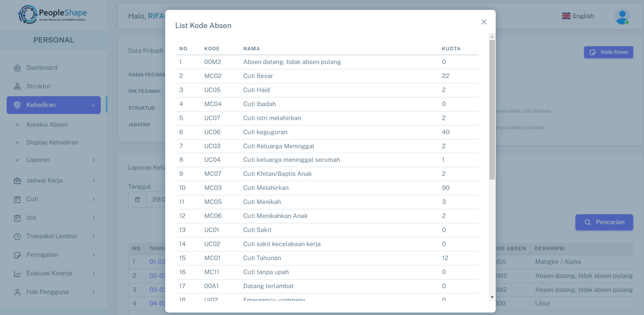Click the Pencarian search button
This screenshot has height=315, width=644.
coord(604,222)
